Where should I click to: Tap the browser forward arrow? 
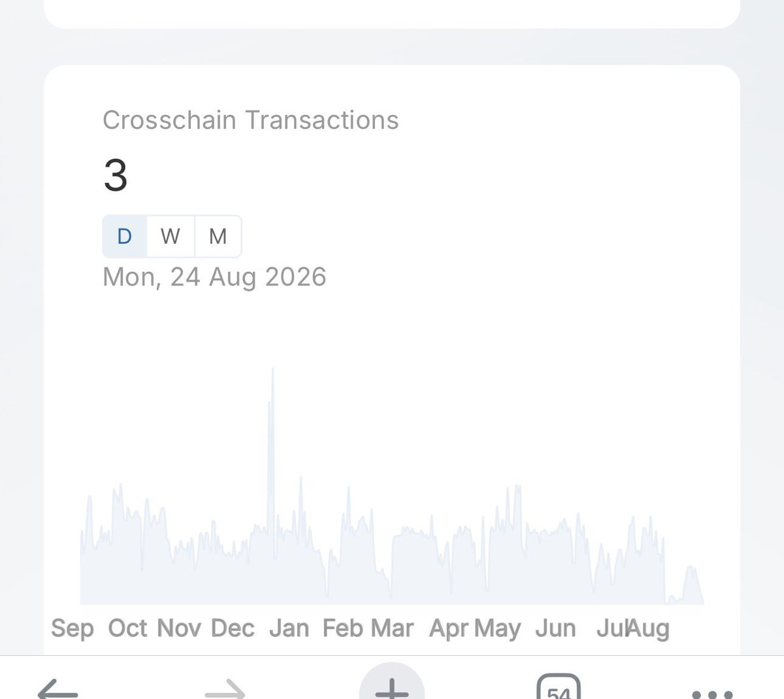click(225, 688)
